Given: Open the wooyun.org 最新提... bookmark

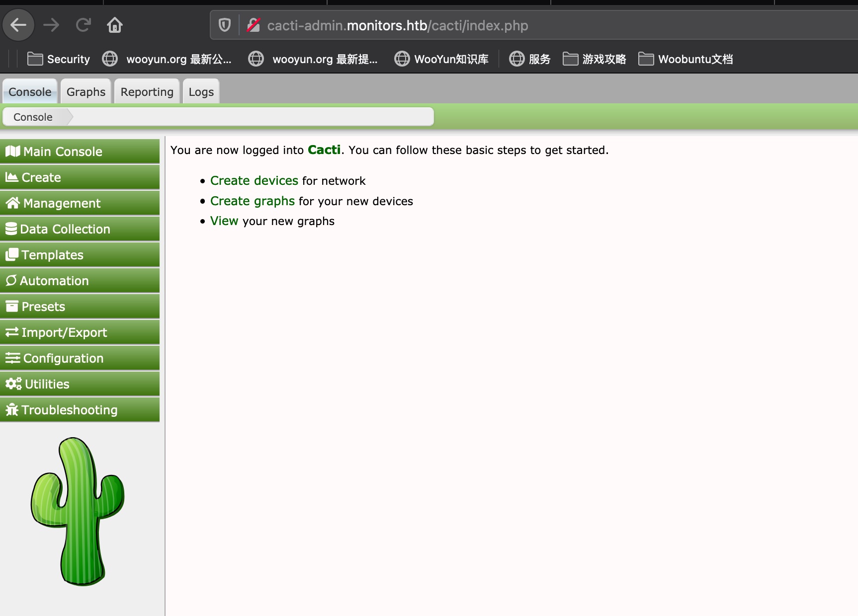Looking at the screenshot, I should tap(313, 59).
